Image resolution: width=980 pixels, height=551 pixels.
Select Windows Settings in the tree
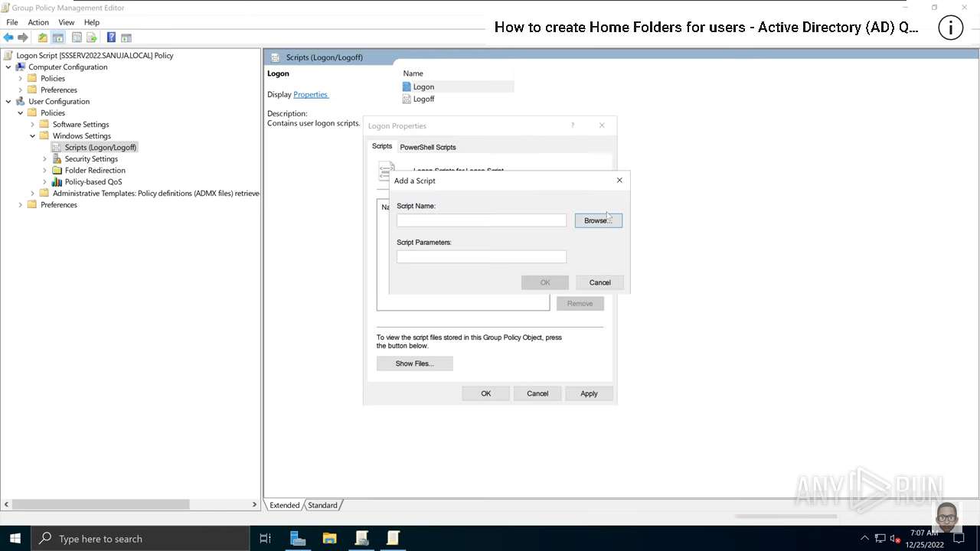point(82,135)
